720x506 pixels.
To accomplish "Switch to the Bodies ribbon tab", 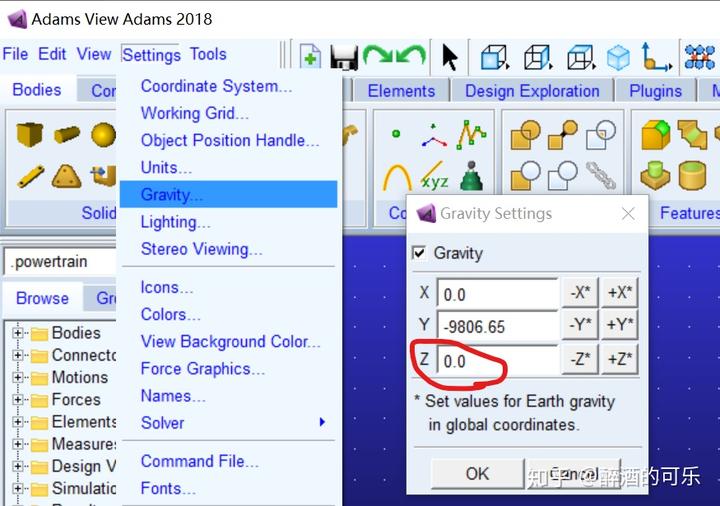I will (37, 90).
